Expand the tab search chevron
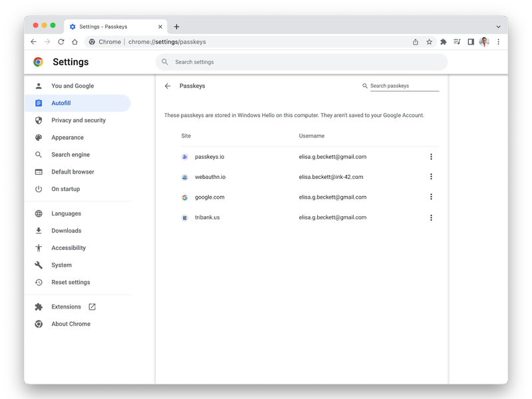Viewport: 532px width, 399px height. point(498,27)
